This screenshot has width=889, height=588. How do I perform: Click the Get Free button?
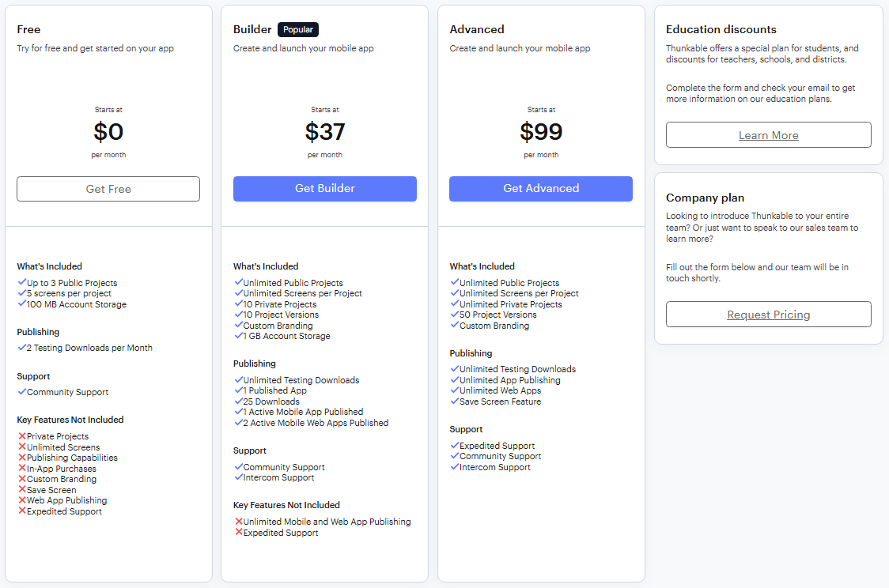tap(108, 189)
